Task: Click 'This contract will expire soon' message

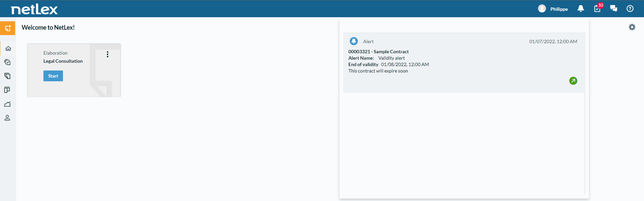Action: (x=378, y=71)
